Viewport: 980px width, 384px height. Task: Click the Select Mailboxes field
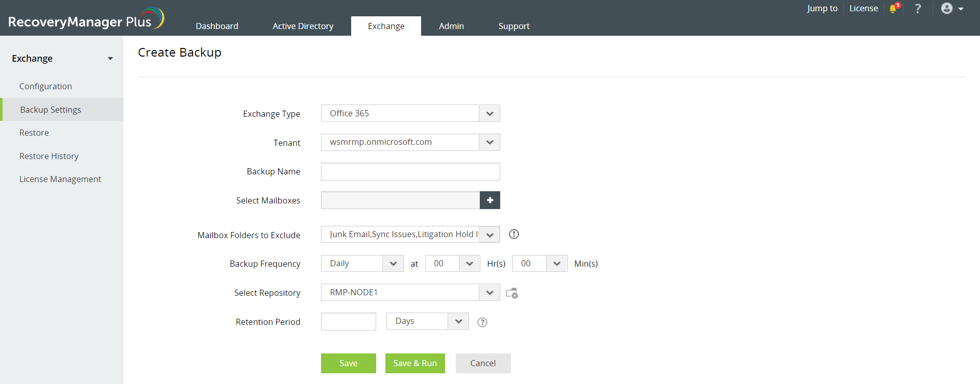[x=400, y=200]
